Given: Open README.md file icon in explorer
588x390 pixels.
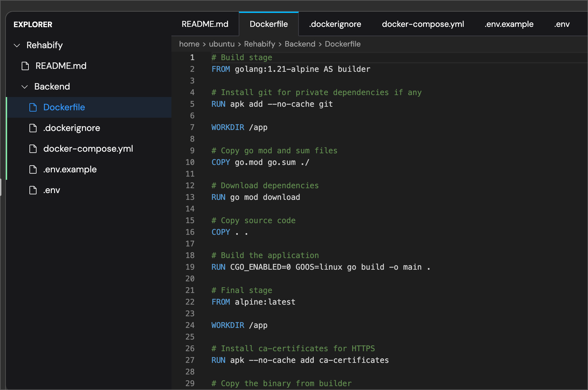Looking at the screenshot, I should (25, 66).
